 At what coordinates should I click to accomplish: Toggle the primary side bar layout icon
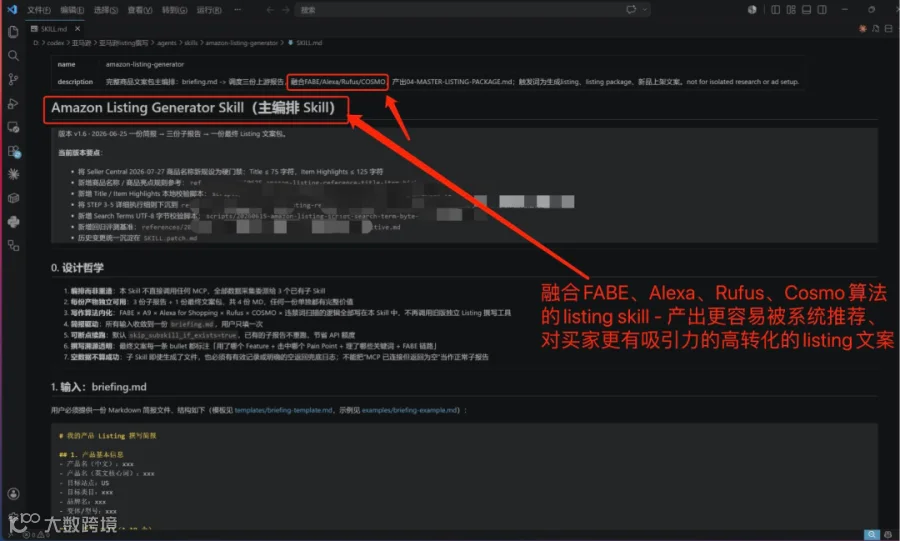click(775, 10)
